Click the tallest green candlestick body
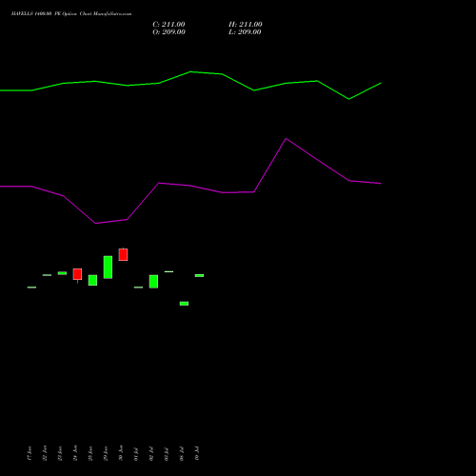The image size is (476, 476). (x=108, y=268)
